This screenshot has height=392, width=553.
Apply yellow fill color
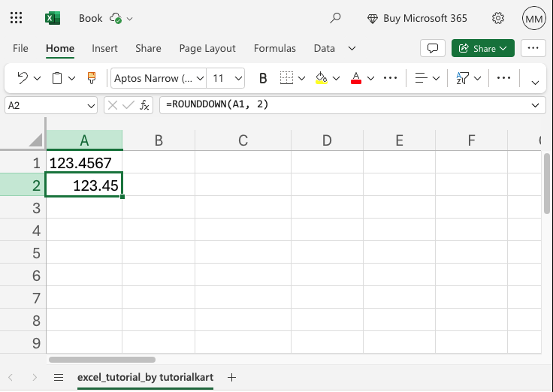coord(322,78)
